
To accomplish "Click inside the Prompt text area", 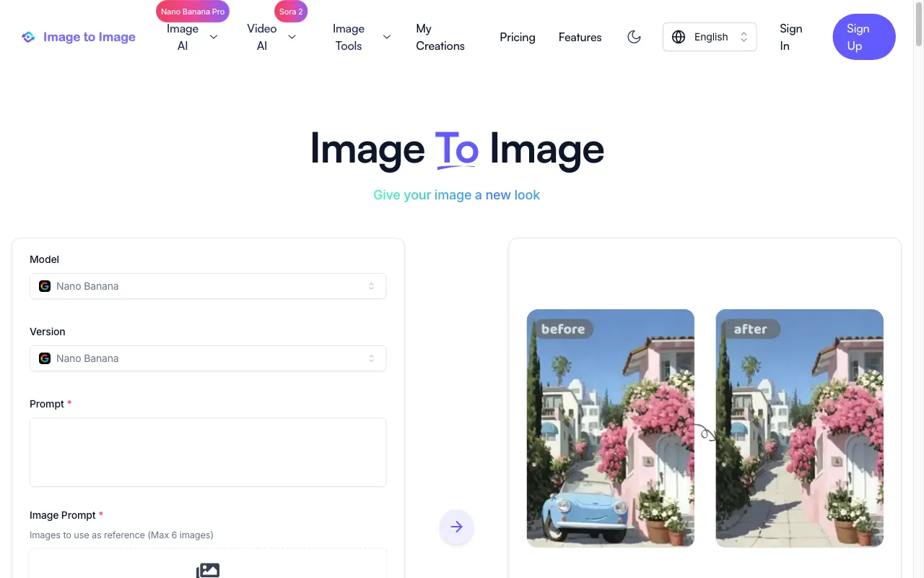I will 208,452.
